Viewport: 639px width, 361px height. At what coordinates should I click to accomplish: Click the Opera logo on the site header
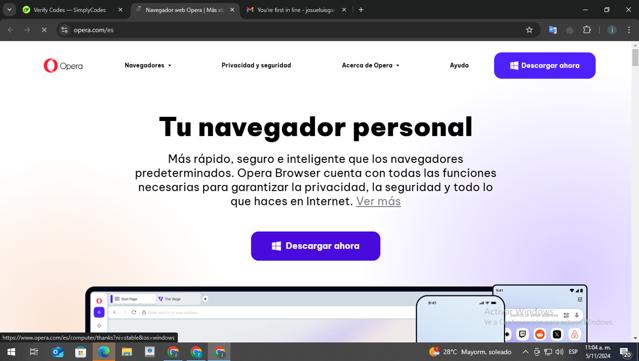[63, 66]
